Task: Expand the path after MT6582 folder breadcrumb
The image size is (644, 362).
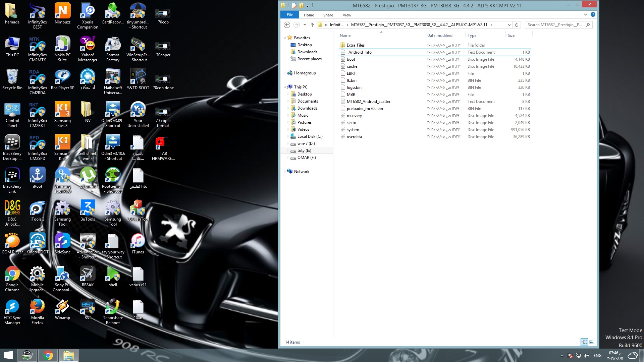Action: 491,25
